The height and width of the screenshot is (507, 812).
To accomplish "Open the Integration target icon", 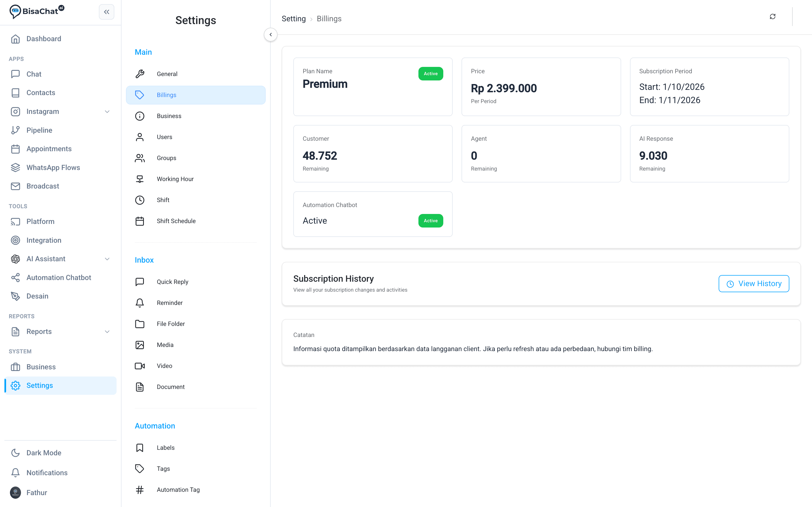I will (15, 241).
